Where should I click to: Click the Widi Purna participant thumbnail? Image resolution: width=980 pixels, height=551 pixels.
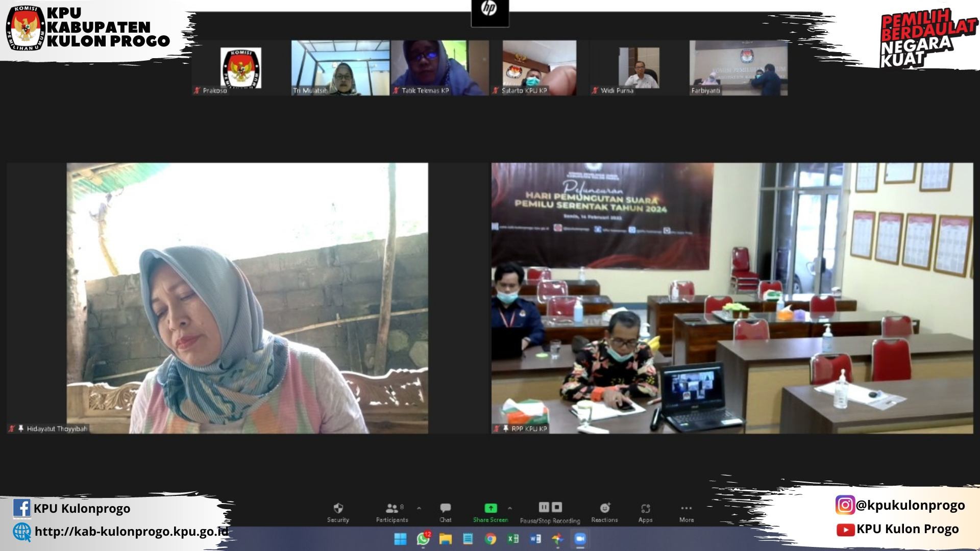639,68
